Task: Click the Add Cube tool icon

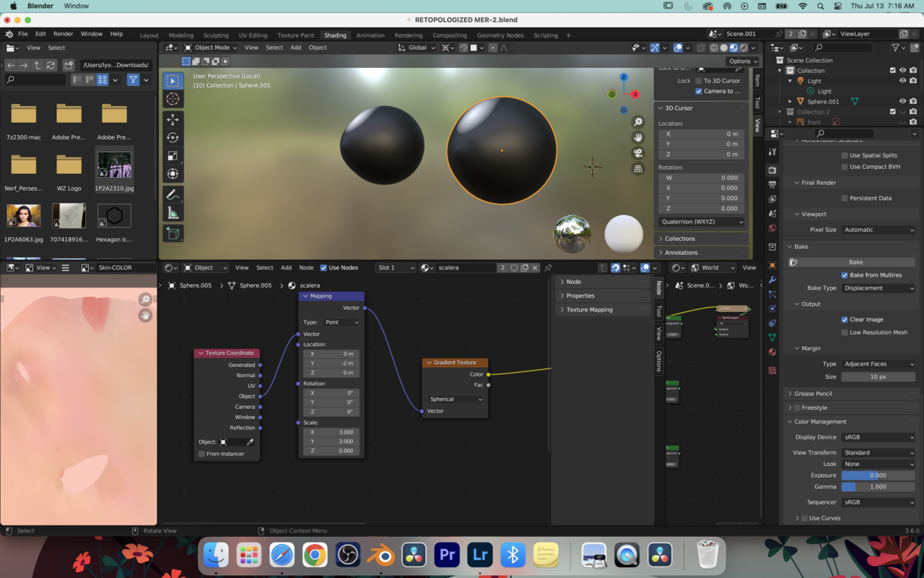Action: click(x=173, y=233)
